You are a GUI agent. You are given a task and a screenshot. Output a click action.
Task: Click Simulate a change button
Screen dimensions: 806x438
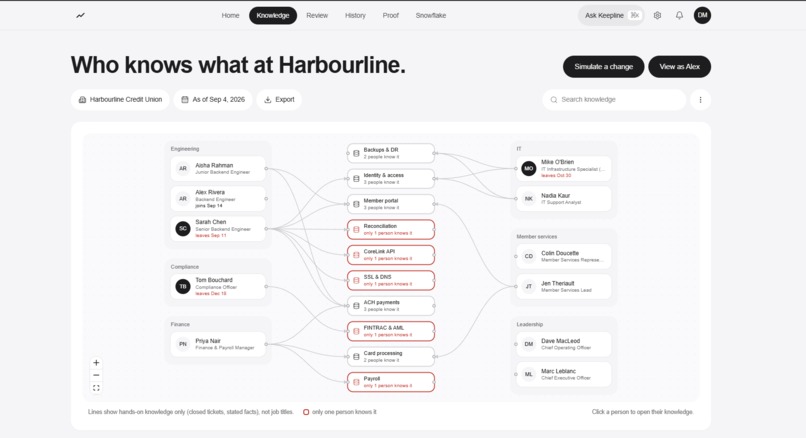coord(603,67)
